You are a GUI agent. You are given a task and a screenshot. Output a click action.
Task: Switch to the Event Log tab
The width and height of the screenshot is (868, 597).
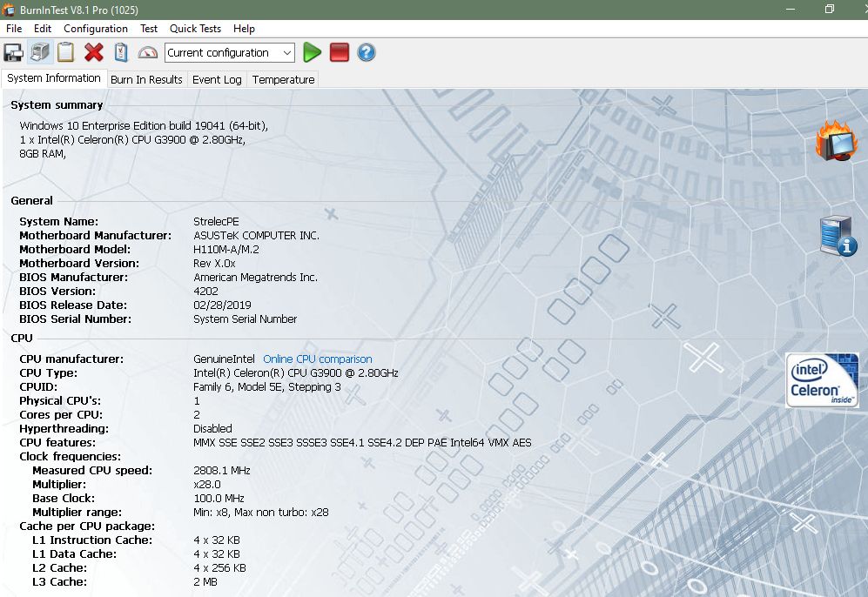pyautogui.click(x=217, y=80)
